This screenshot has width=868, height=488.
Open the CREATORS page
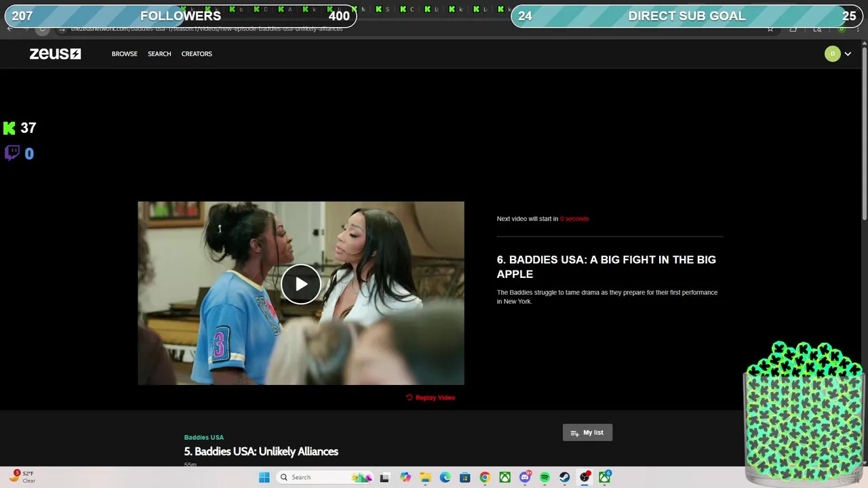197,54
